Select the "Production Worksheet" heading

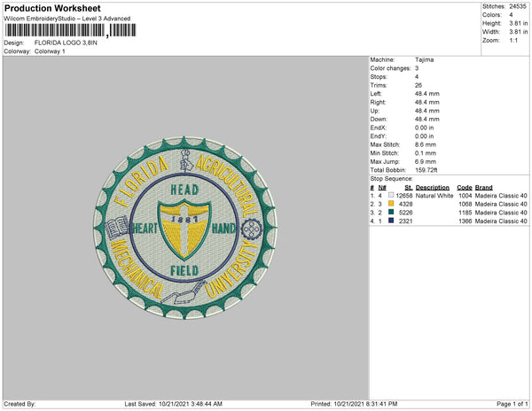(52, 8)
